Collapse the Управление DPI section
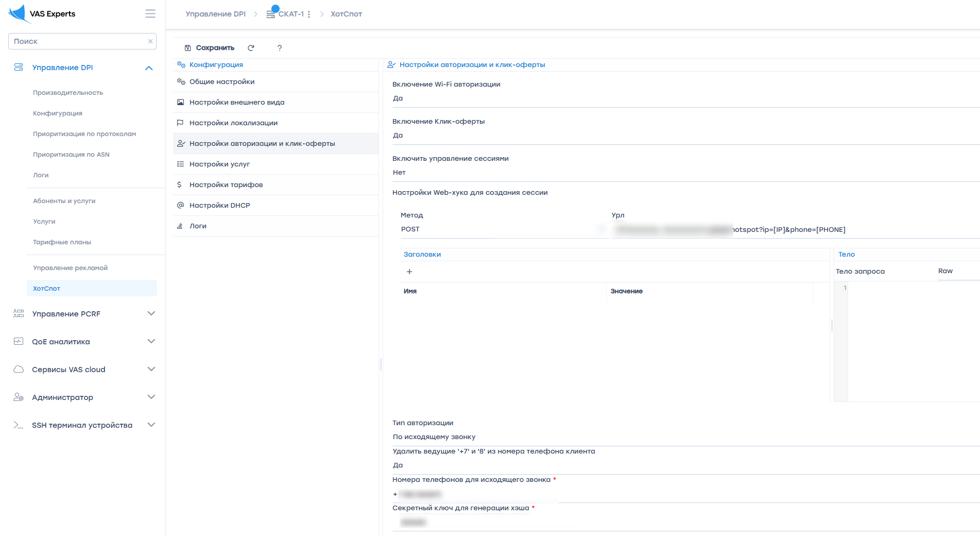The image size is (980, 536). click(x=149, y=68)
